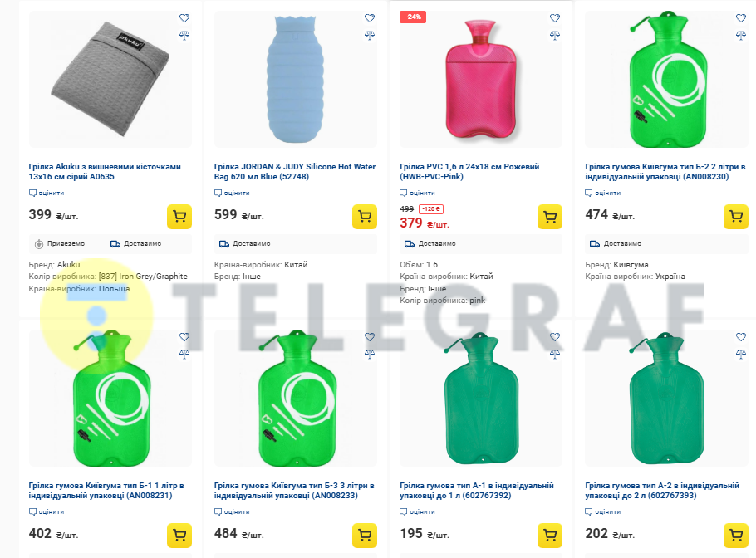Add Київгума Б-1 bottle priced 402 to cart
756x558 pixels.
179,536
